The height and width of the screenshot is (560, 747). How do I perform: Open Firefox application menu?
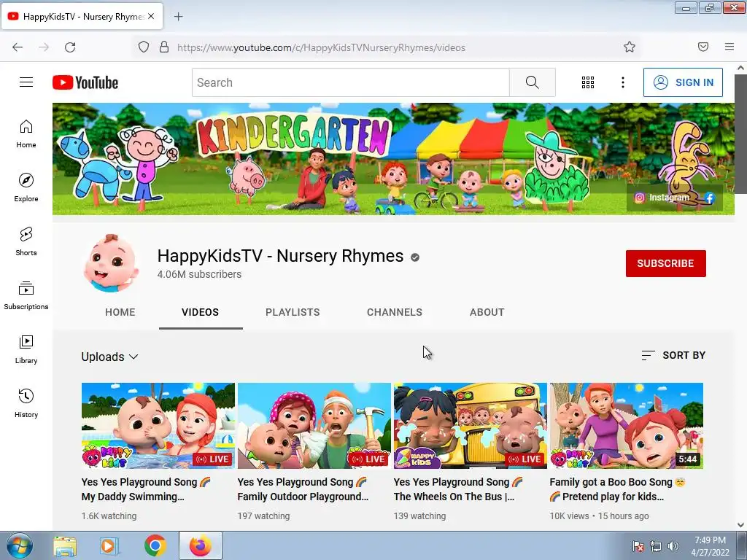tap(729, 47)
